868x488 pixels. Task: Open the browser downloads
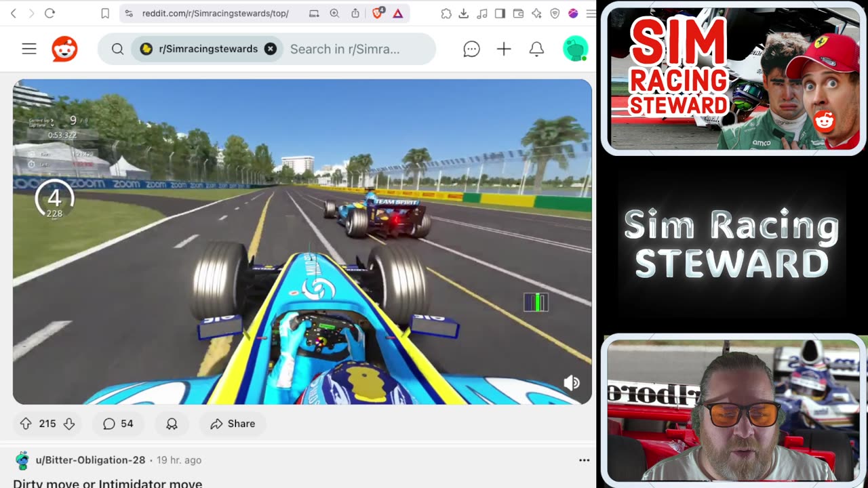click(x=464, y=14)
